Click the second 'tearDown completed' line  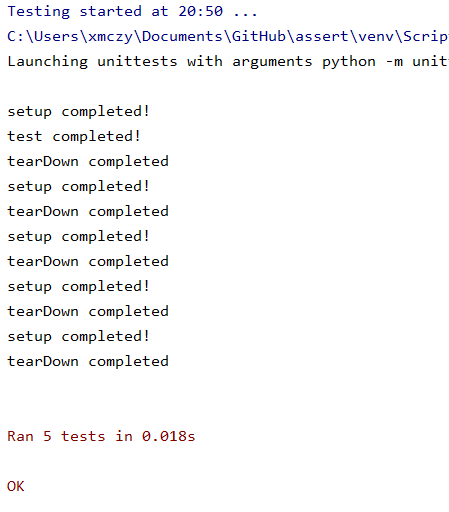click(x=88, y=212)
